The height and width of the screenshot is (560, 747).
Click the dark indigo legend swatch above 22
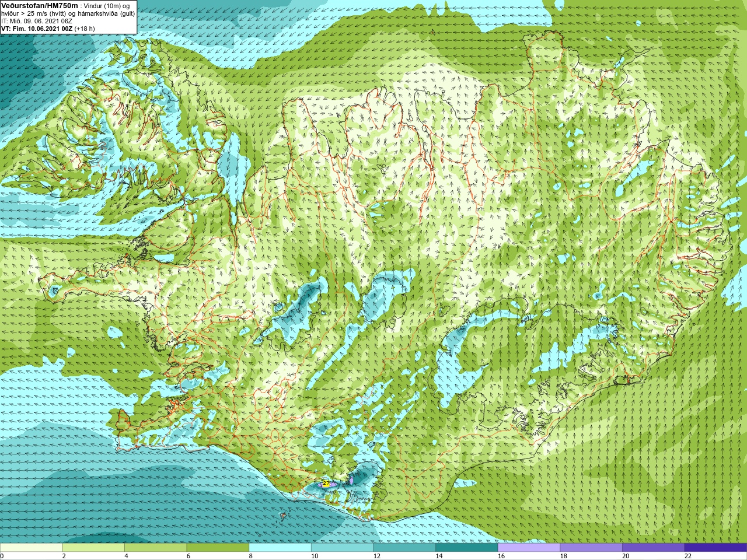pyautogui.click(x=715, y=547)
